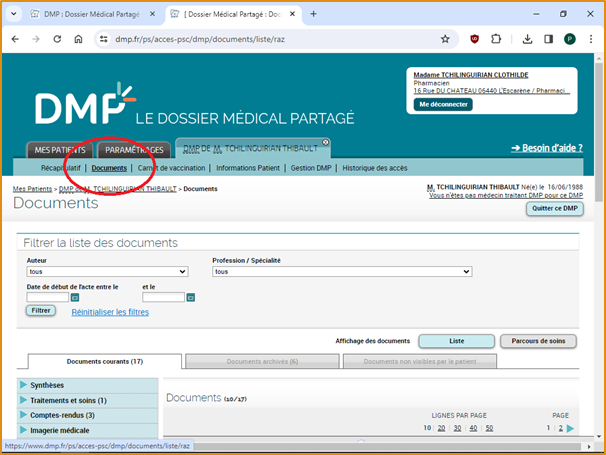Viewport: 606px width, 455px height.
Task: Click Réinitialiser les filtres link
Action: point(110,312)
